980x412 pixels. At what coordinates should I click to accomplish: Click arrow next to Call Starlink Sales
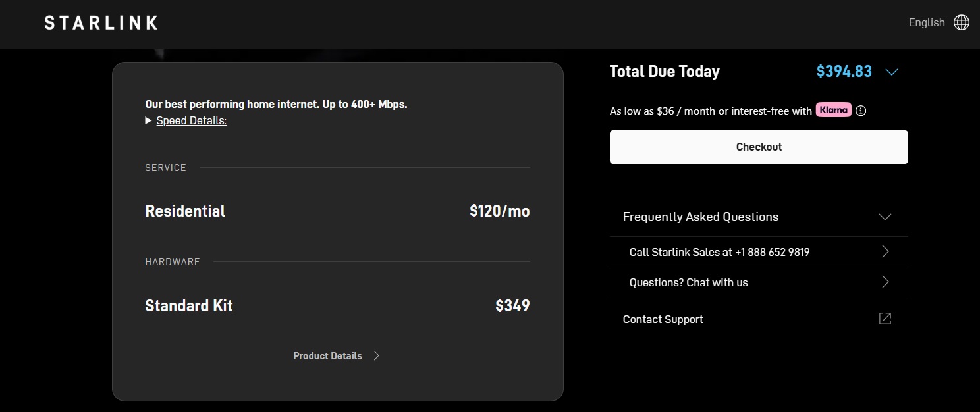885,252
